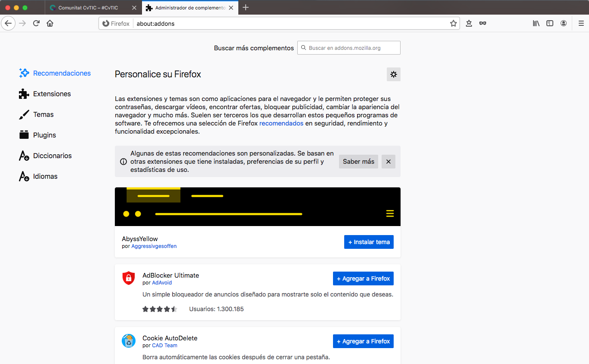The height and width of the screenshot is (364, 589).
Task: Click the bookmark-star tray toolbar icon
Action: [469, 24]
